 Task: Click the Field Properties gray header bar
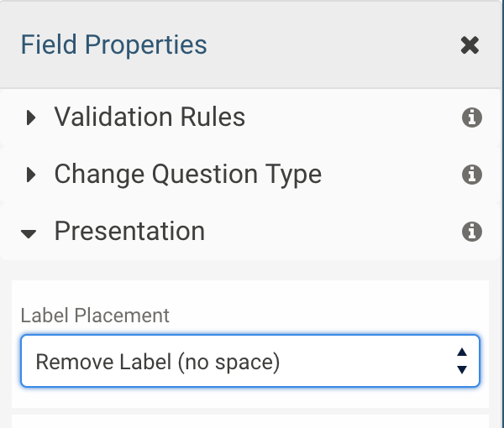[250, 45]
